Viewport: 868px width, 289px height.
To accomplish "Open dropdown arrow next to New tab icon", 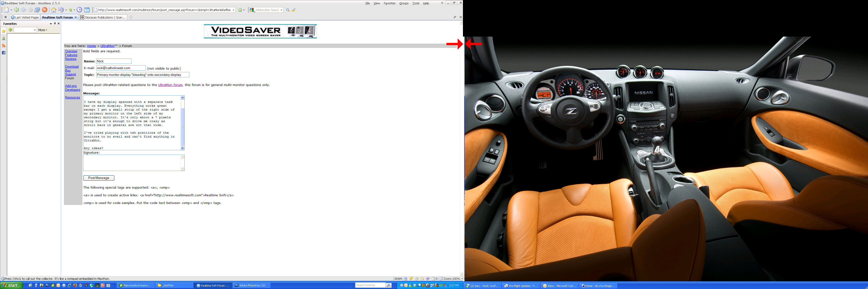I will click(11, 10).
